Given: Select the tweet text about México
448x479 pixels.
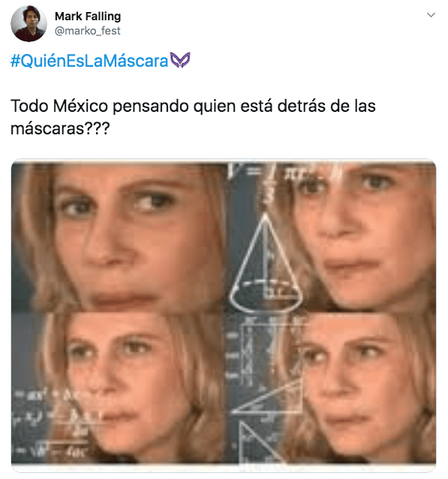Looking at the screenshot, I should click(193, 117).
